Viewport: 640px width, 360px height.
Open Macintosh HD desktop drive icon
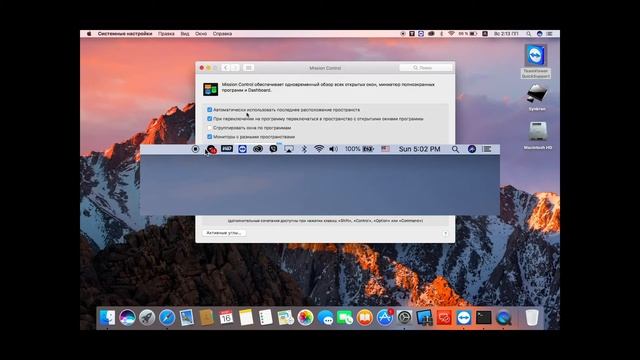click(x=538, y=136)
